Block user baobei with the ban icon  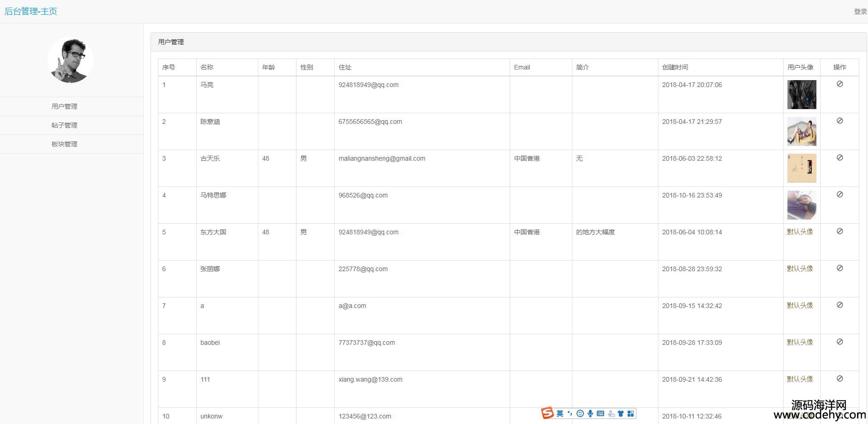tap(839, 342)
